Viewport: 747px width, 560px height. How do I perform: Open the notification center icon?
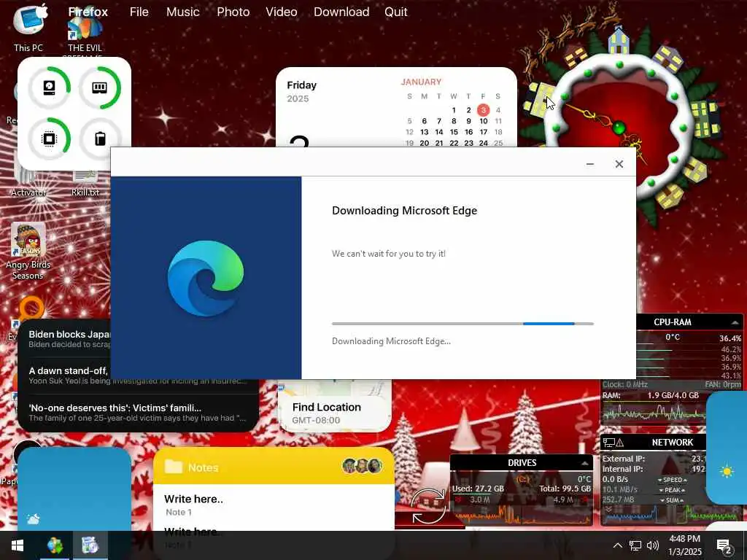pos(724,545)
